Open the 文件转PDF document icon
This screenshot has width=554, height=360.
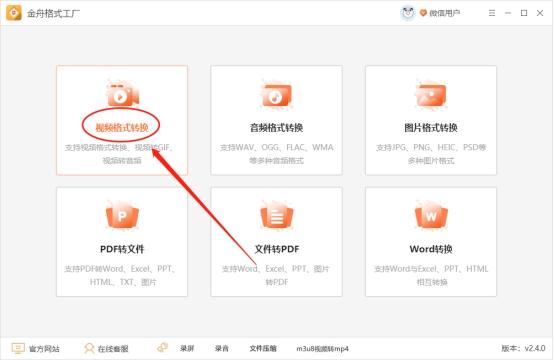277,216
